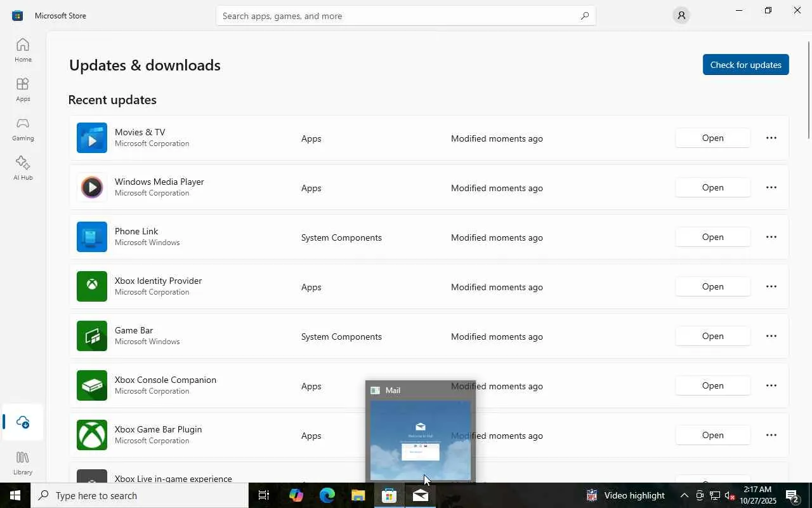
Task: Click the Xbox Identity Provider title text
Action: point(159,281)
